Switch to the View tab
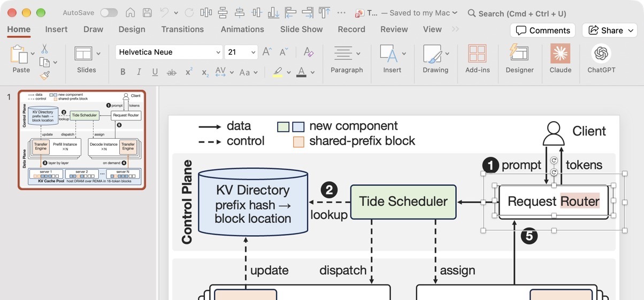 [432, 29]
